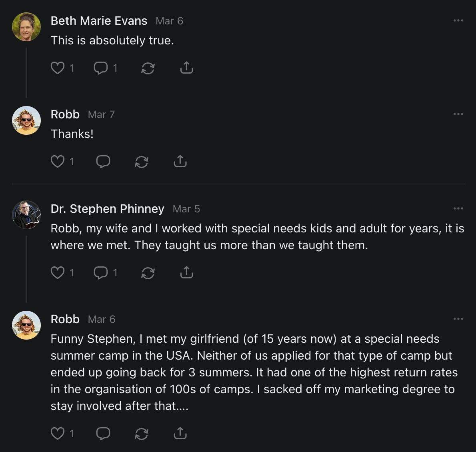Click Dr. Stephen Phinney's avatar picture
The height and width of the screenshot is (452, 476).
26,215
